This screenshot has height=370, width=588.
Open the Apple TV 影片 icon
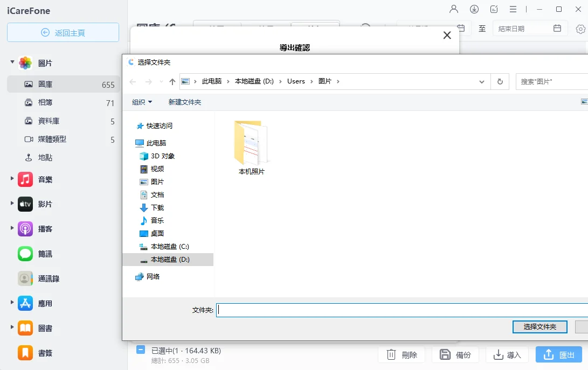25,204
